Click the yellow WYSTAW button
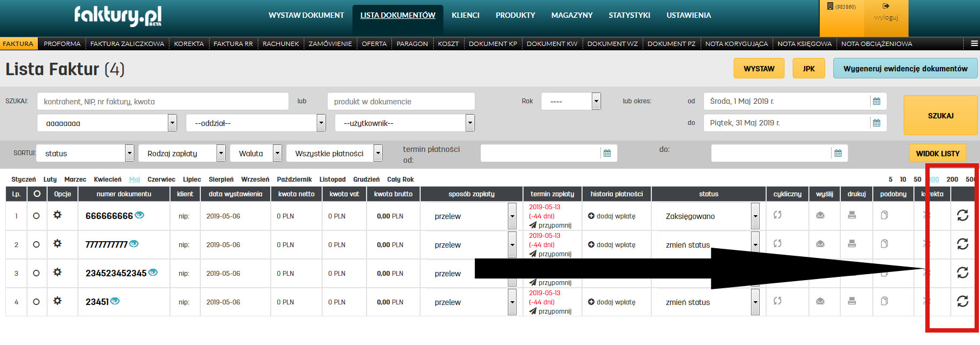Viewport: 980px width, 345px height. (x=759, y=69)
